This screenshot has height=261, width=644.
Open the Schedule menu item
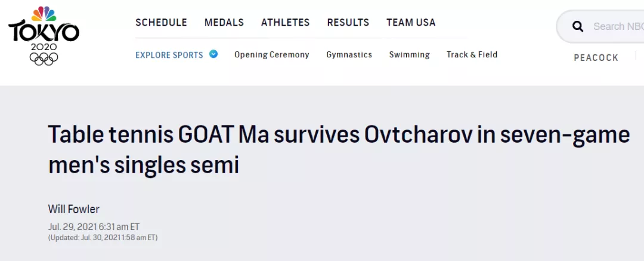(x=161, y=23)
